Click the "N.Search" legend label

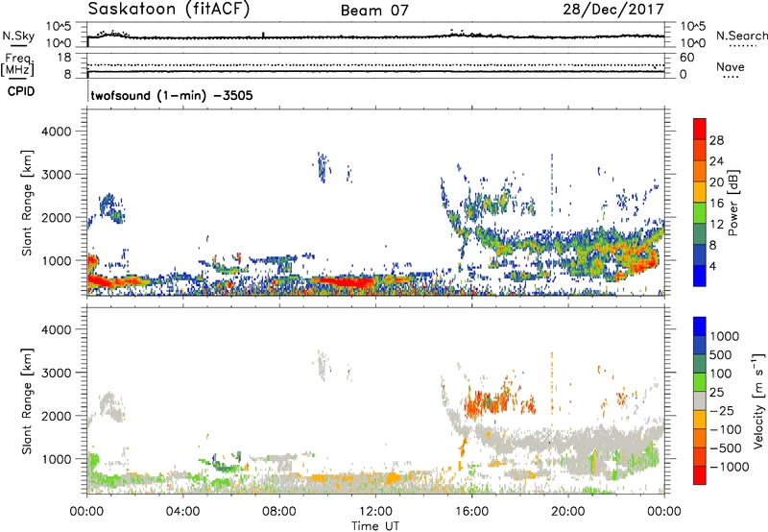741,36
